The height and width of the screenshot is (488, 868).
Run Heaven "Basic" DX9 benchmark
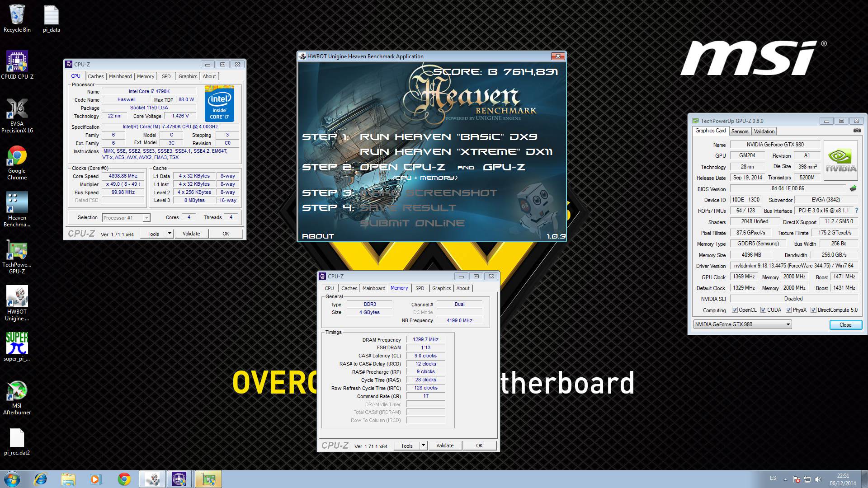pos(448,137)
